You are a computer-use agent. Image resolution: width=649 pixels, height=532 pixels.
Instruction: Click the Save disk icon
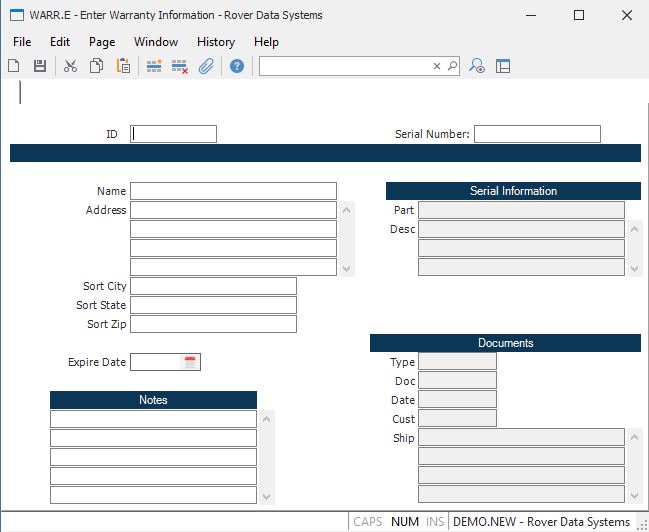coord(40,66)
